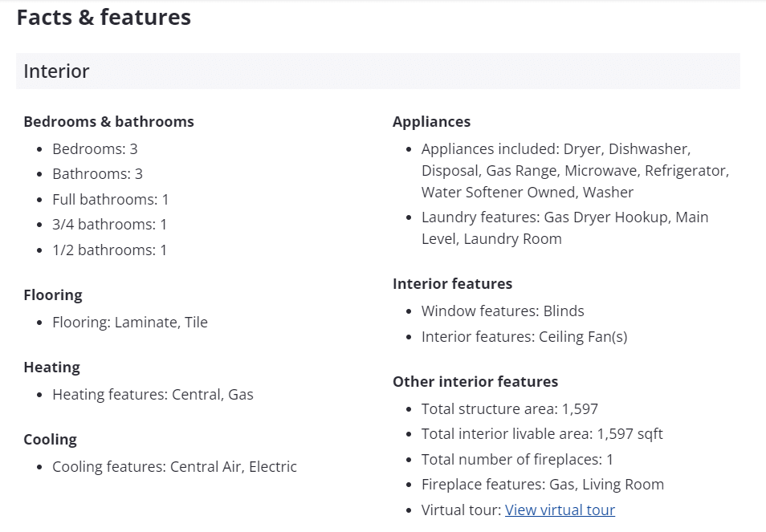Screen dimensions: 766x532
Task: Open the View virtual tour link
Action: click(x=560, y=510)
